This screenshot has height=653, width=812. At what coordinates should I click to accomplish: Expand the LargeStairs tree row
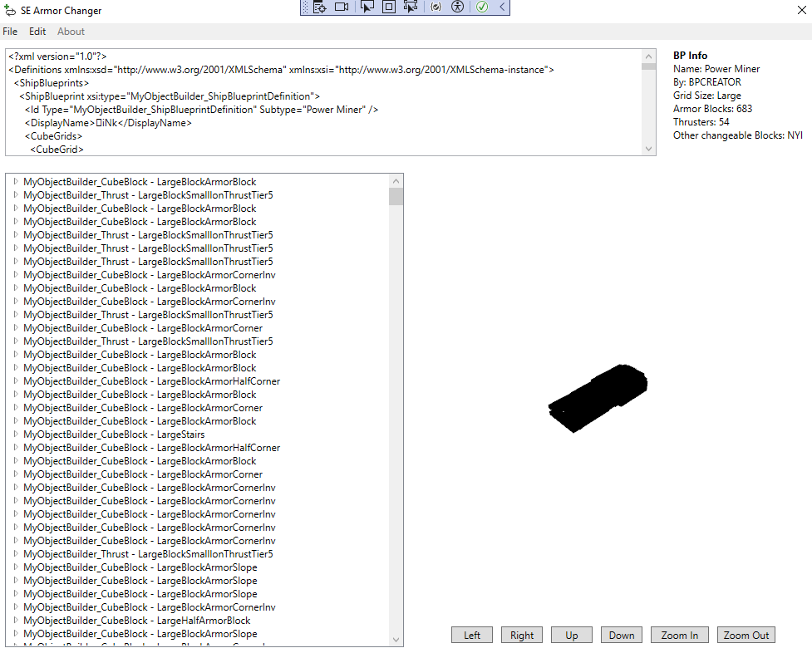[16, 434]
